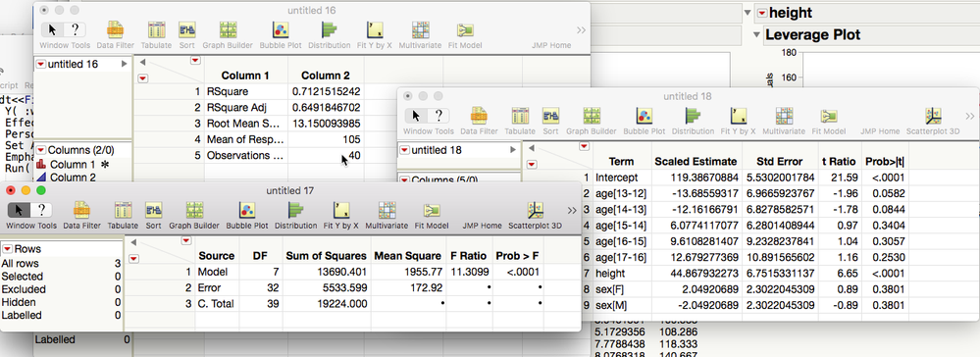Open Rows red triangle menu in untitled 17
Viewport: 980px width, 357px height.
click(x=7, y=249)
